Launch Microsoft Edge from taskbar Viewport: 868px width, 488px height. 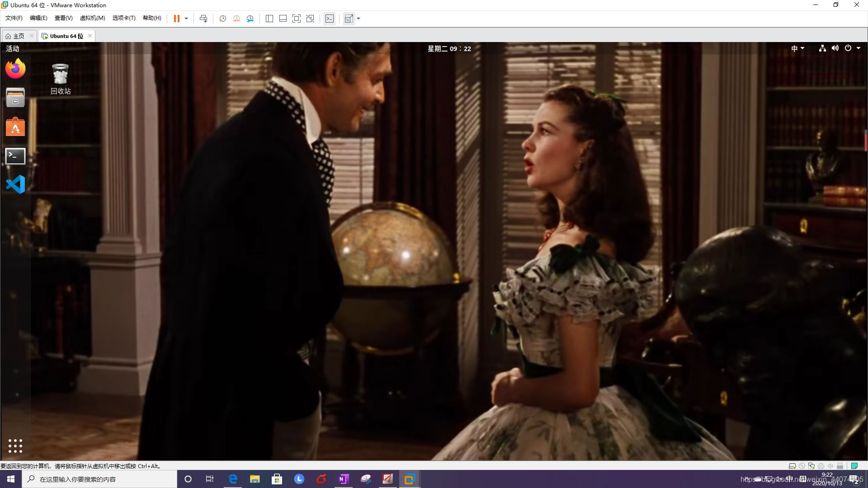233,479
